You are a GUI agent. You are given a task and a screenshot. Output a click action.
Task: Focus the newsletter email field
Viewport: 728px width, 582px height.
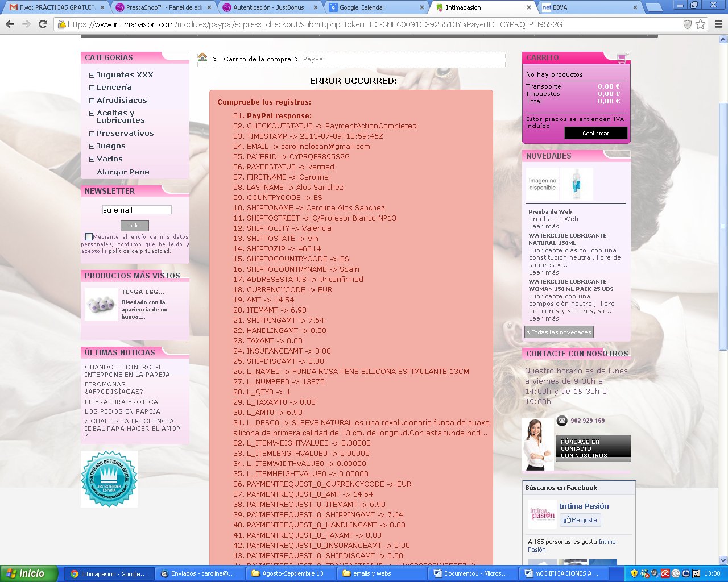pos(137,210)
